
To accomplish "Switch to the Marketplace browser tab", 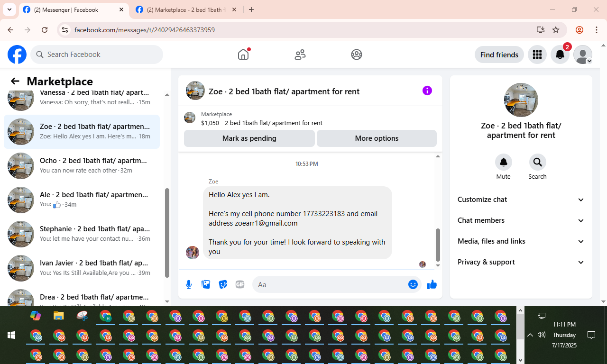I will point(186,10).
